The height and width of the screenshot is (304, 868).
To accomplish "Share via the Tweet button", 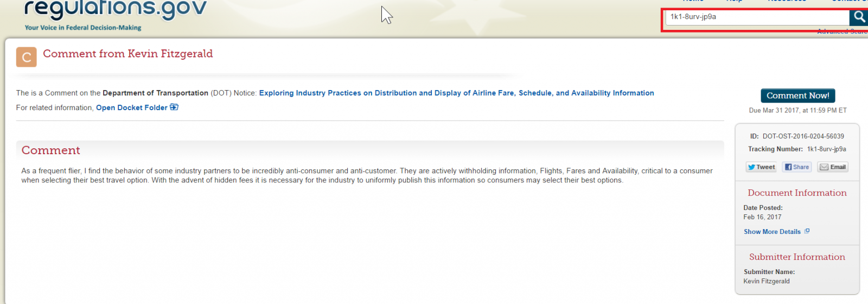I will [x=761, y=167].
